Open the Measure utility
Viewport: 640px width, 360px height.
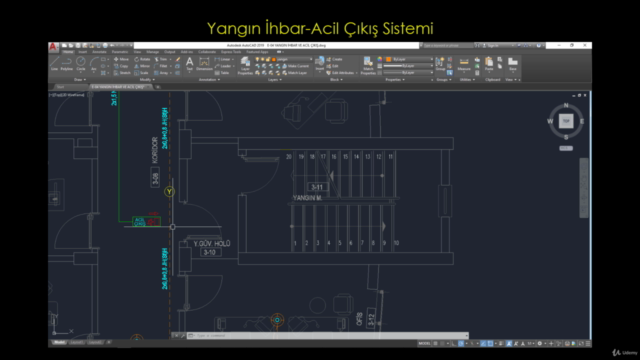464,64
